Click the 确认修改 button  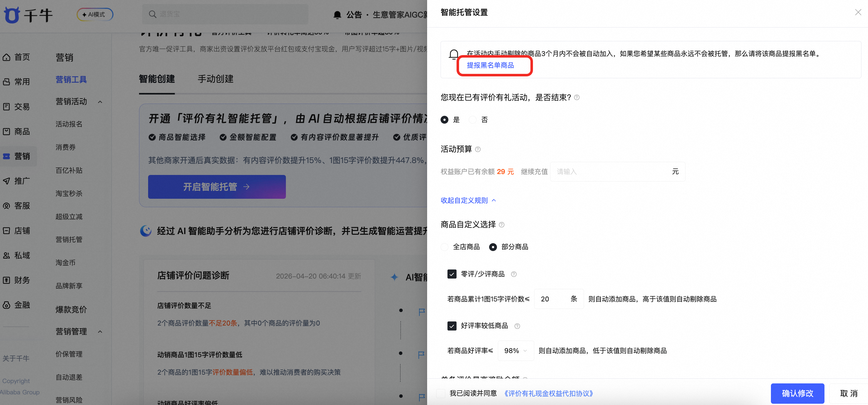click(x=797, y=393)
